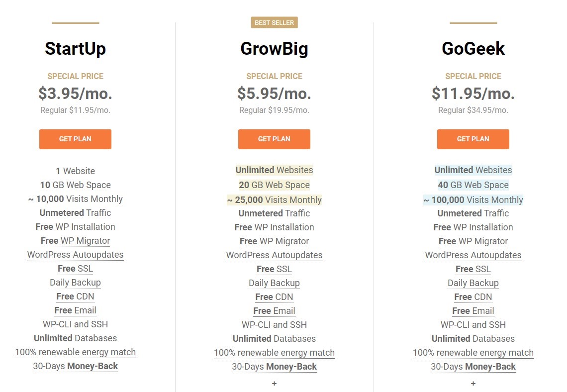Open 100% renewable energy match in GoGeek
The width and height of the screenshot is (567, 392).
473,353
